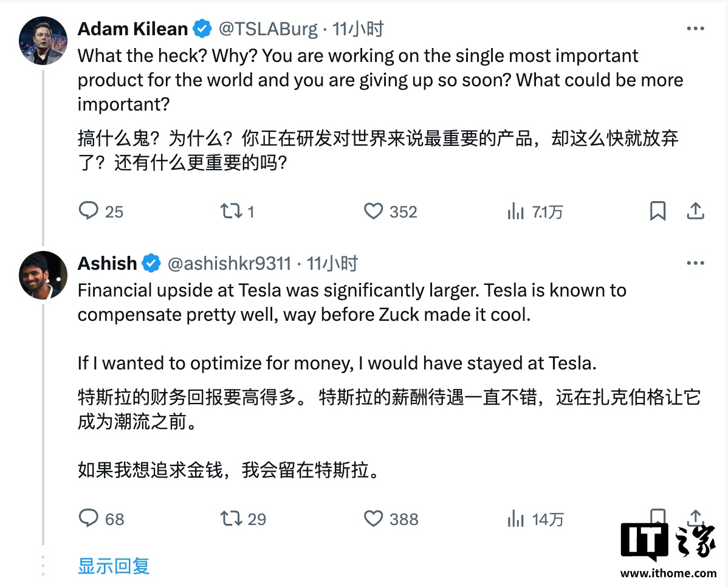Open more options menu on Adam Kilean's tweet
The image size is (728, 587).
[x=695, y=28]
